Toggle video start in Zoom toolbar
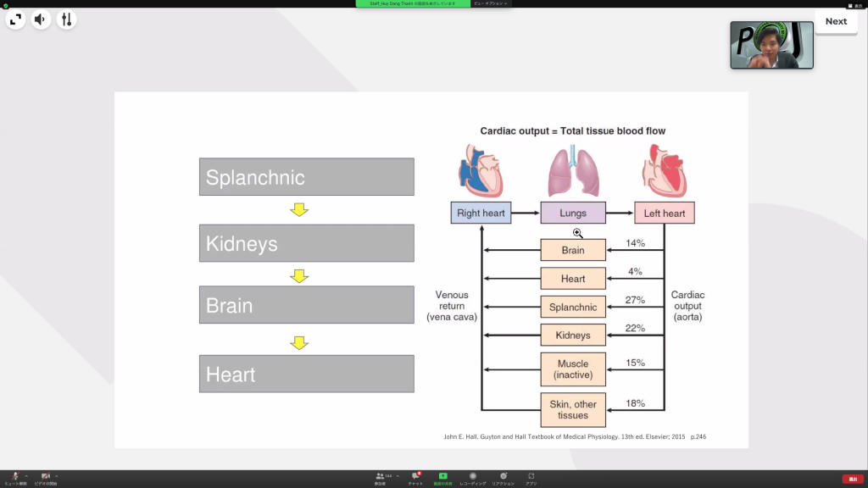 pos(45,477)
